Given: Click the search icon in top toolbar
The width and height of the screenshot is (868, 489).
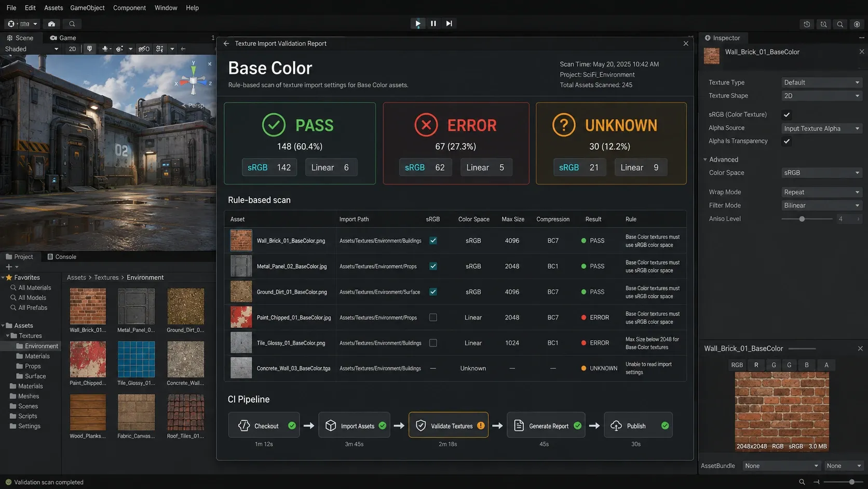Looking at the screenshot, I should (x=72, y=24).
